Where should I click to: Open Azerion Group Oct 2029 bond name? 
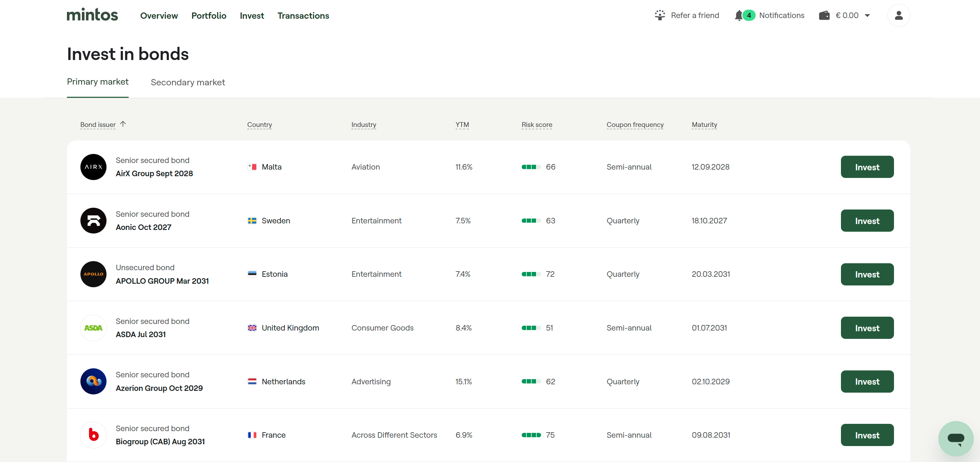coord(159,388)
